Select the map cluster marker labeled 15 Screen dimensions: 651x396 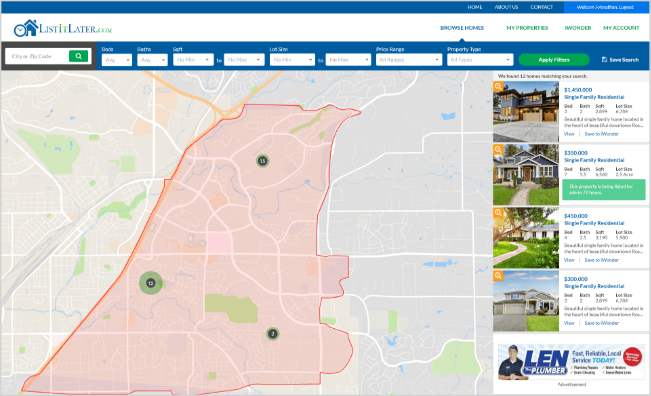[262, 161]
